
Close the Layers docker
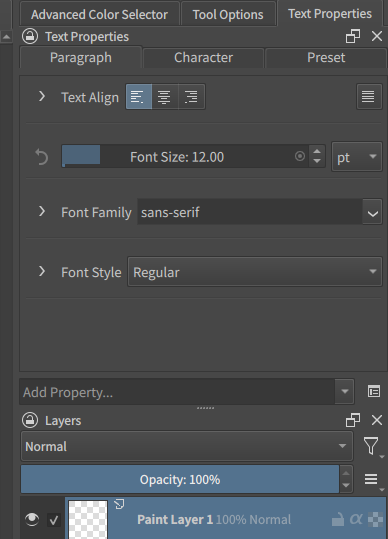coord(377,420)
